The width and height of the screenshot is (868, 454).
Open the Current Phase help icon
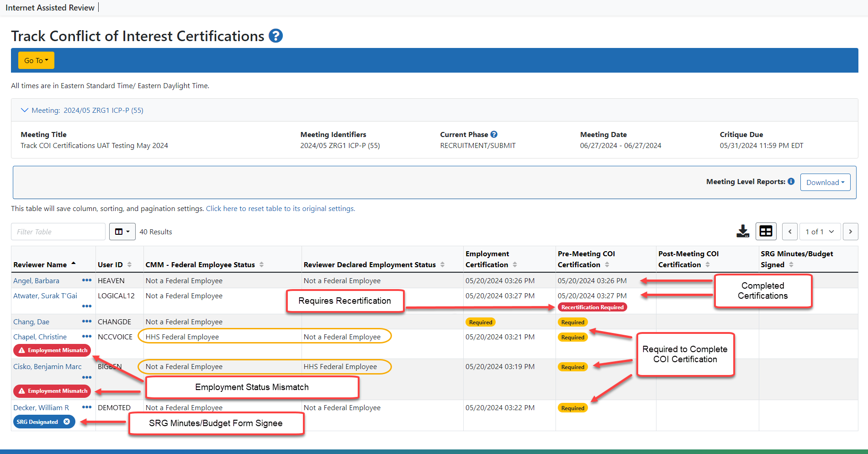point(494,134)
